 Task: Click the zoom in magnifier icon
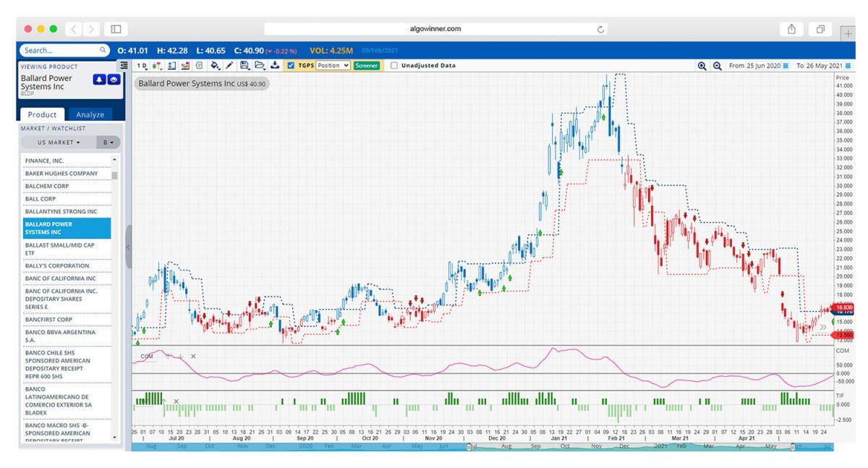coord(702,65)
